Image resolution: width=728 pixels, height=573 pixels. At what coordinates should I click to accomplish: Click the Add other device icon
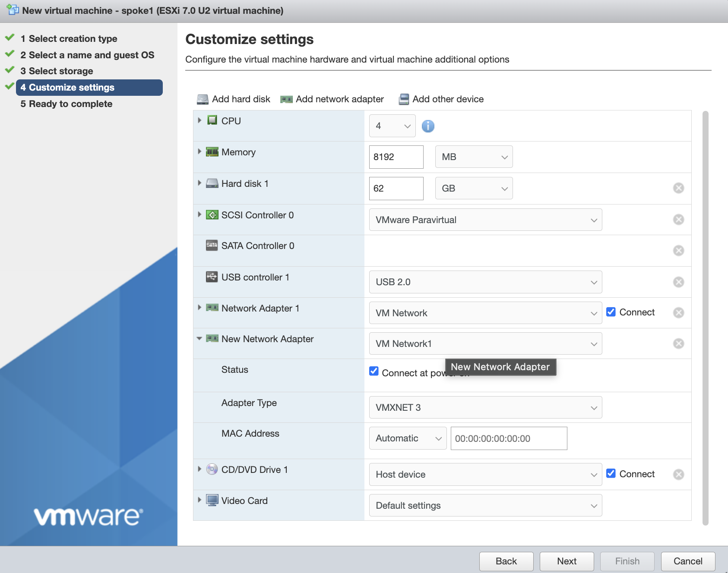point(404,99)
